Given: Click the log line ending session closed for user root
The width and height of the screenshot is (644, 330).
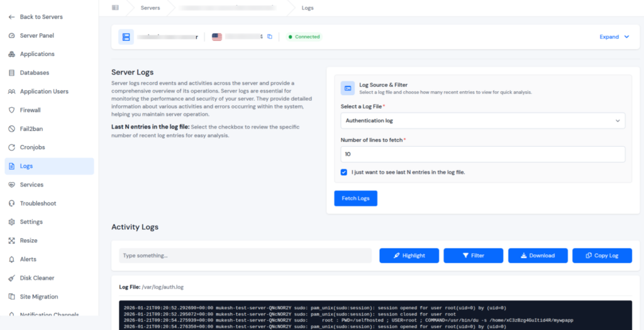Looking at the screenshot, I should (x=290, y=314).
